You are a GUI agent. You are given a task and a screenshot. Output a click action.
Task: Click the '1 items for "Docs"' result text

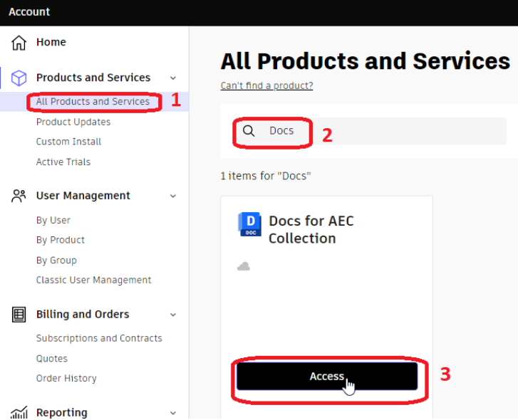[x=266, y=176]
